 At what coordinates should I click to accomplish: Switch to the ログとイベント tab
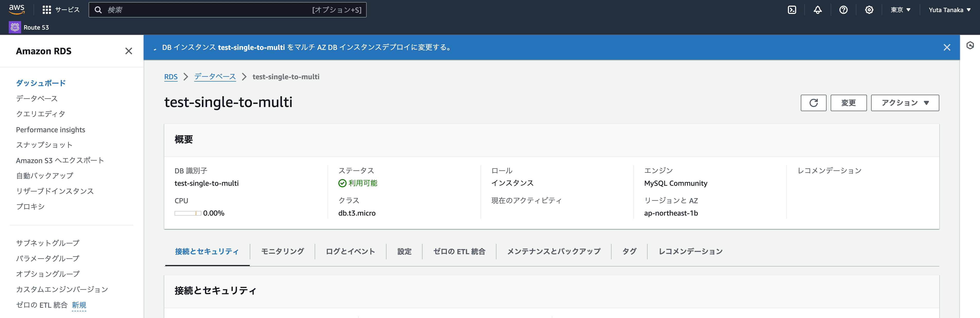click(x=350, y=252)
